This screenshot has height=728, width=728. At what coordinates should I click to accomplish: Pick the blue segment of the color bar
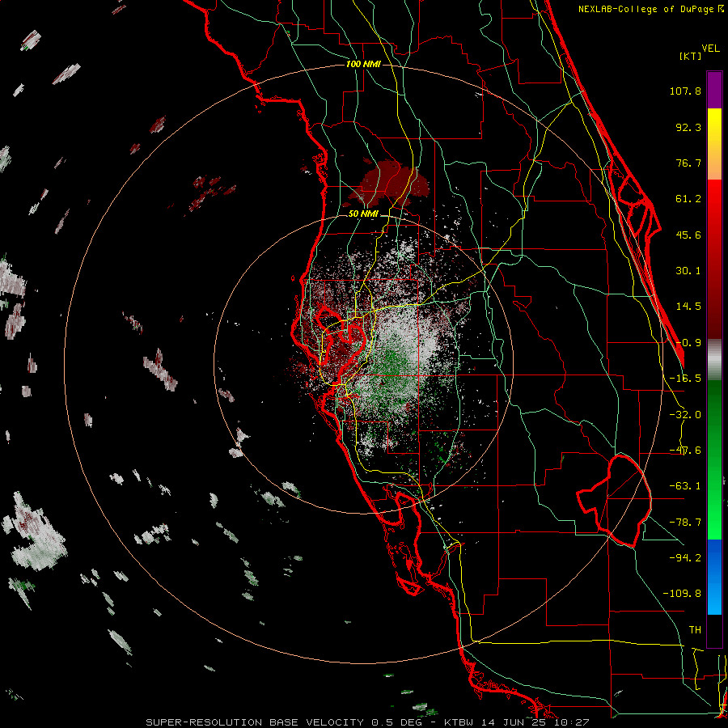point(714,577)
